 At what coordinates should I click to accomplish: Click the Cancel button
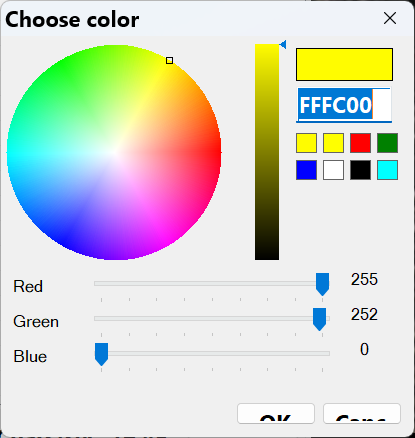pyautogui.click(x=362, y=414)
